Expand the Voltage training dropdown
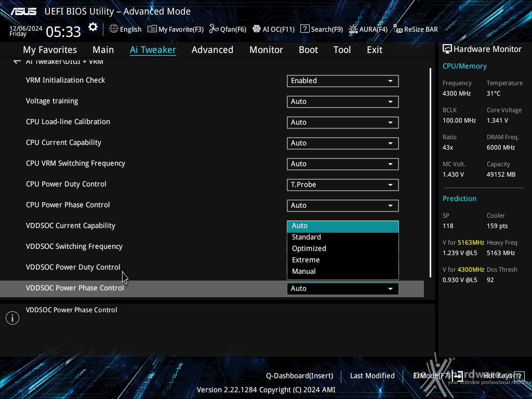The image size is (532, 399). [x=343, y=101]
